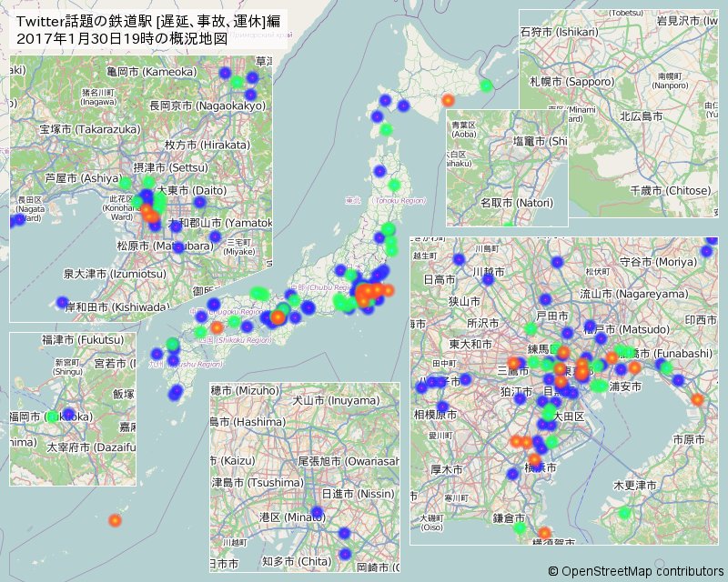Select the 市原市 label
728x582 pixels.
[x=689, y=439]
